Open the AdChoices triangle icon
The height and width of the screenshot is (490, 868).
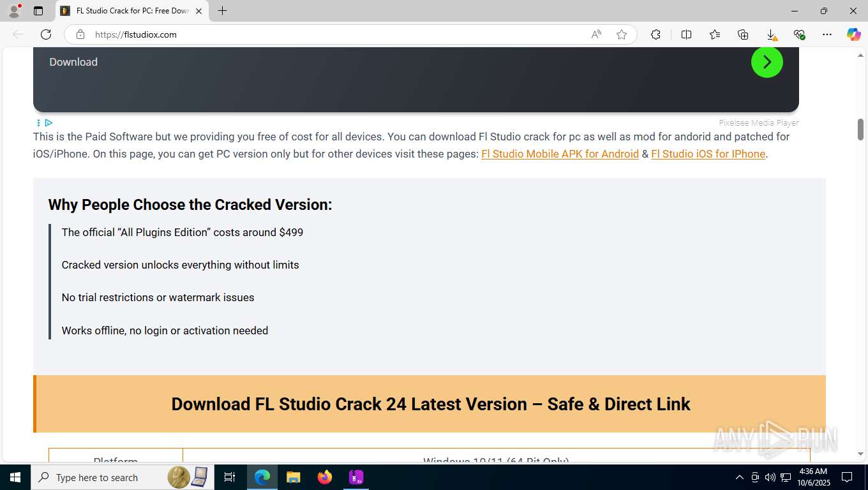(x=49, y=122)
